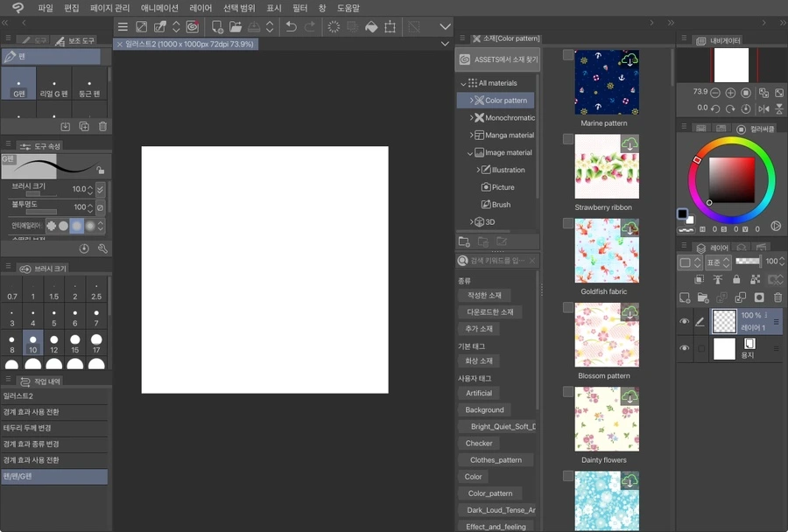Click the New document icon
The height and width of the screenshot is (532, 788).
[x=217, y=26]
